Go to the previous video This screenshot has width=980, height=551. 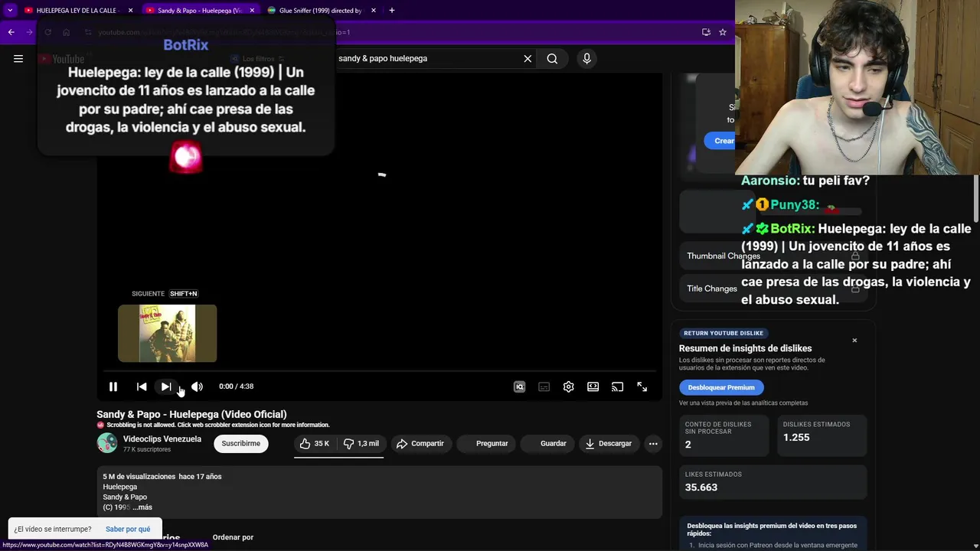coord(142,386)
